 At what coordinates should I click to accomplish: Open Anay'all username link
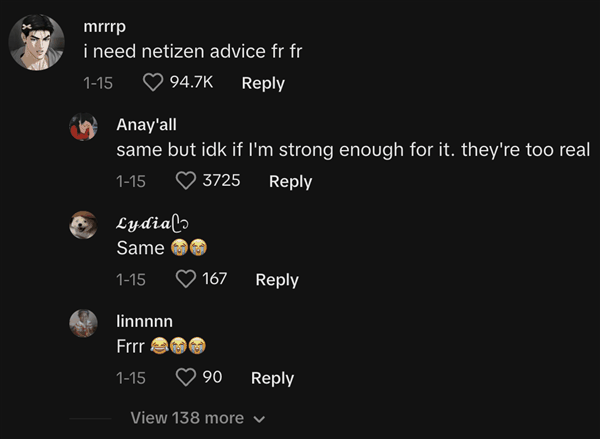point(147,125)
